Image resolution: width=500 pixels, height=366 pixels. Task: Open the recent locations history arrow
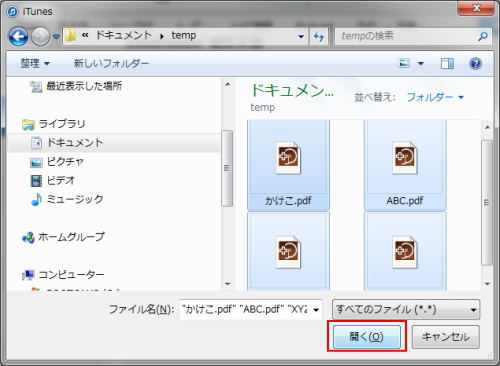tap(56, 36)
